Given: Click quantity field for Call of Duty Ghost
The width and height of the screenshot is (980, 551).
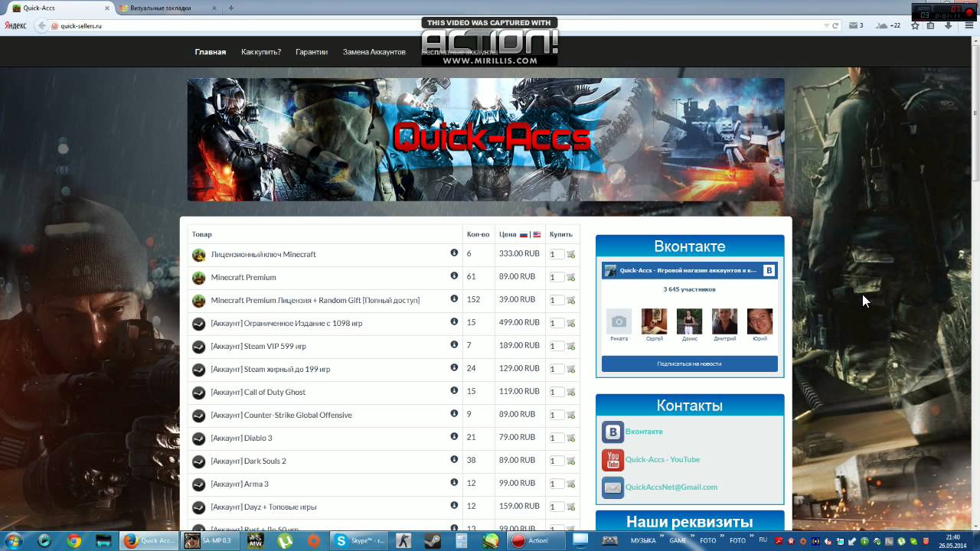Looking at the screenshot, I should 557,392.
